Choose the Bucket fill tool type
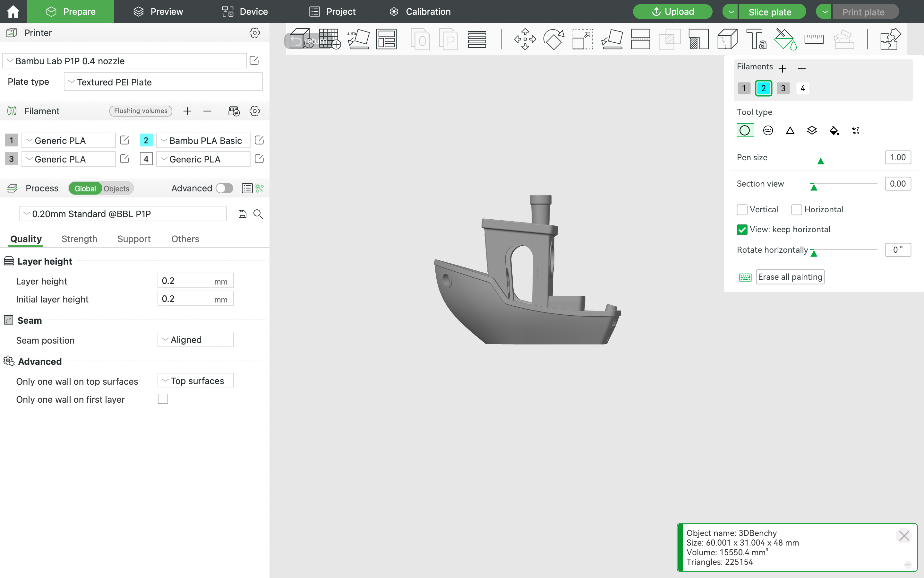The width and height of the screenshot is (924, 578). point(834,130)
